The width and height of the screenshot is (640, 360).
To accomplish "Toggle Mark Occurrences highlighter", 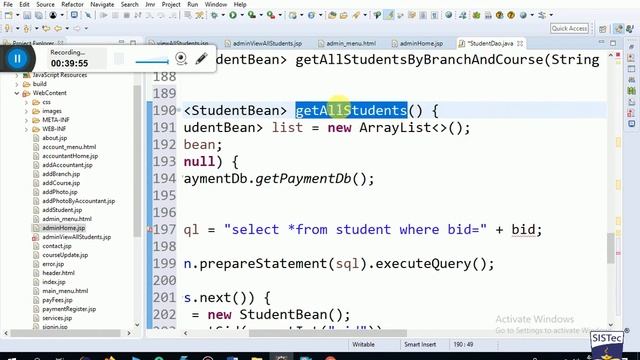I will pos(389,15).
